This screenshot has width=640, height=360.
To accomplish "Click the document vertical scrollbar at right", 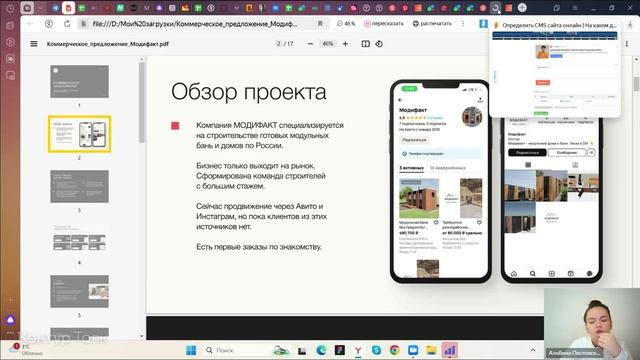I will [x=636, y=84].
